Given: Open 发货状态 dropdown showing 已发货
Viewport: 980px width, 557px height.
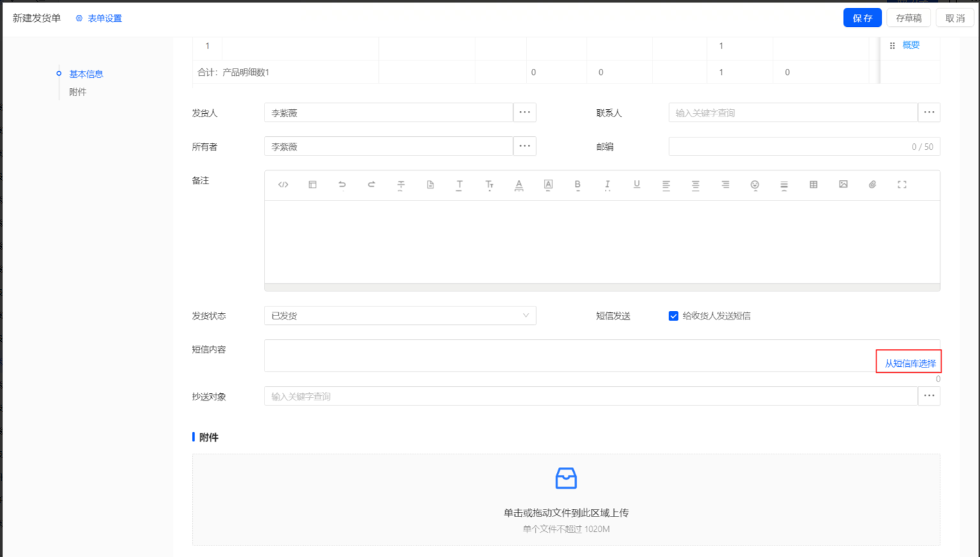Looking at the screenshot, I should tap(400, 316).
